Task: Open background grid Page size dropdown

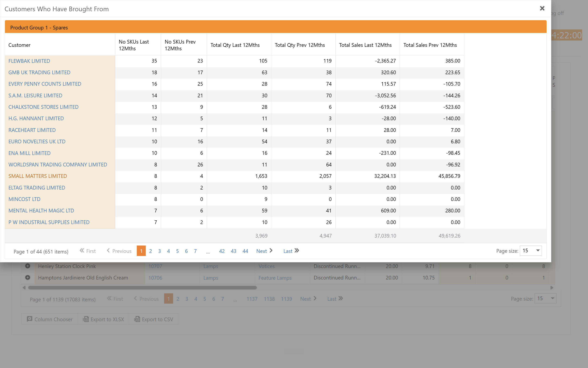Action: [546, 298]
